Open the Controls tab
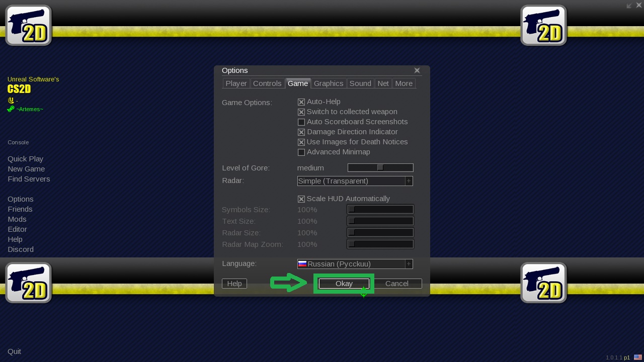This screenshot has height=362, width=644. (267, 83)
